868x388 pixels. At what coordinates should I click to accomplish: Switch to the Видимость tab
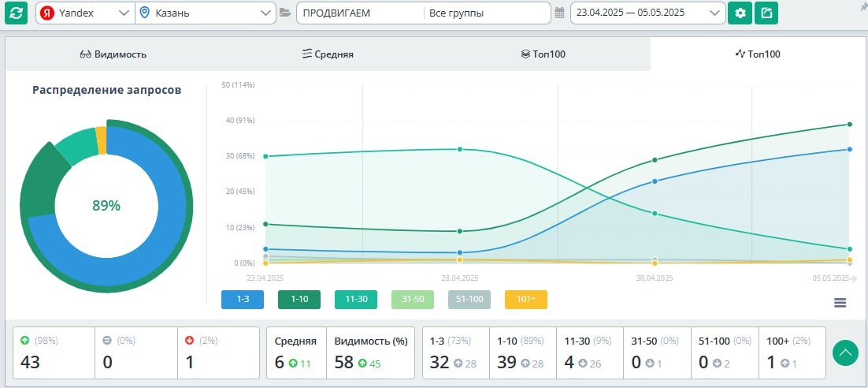pyautogui.click(x=113, y=54)
